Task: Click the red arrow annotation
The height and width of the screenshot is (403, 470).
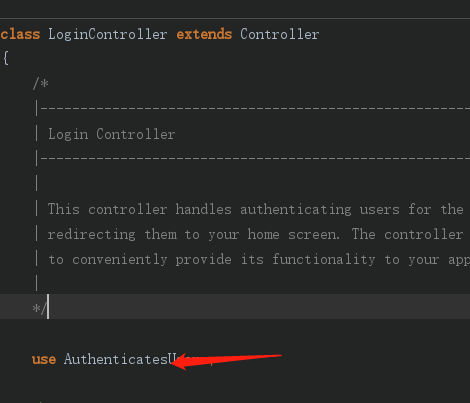Action: click(226, 361)
